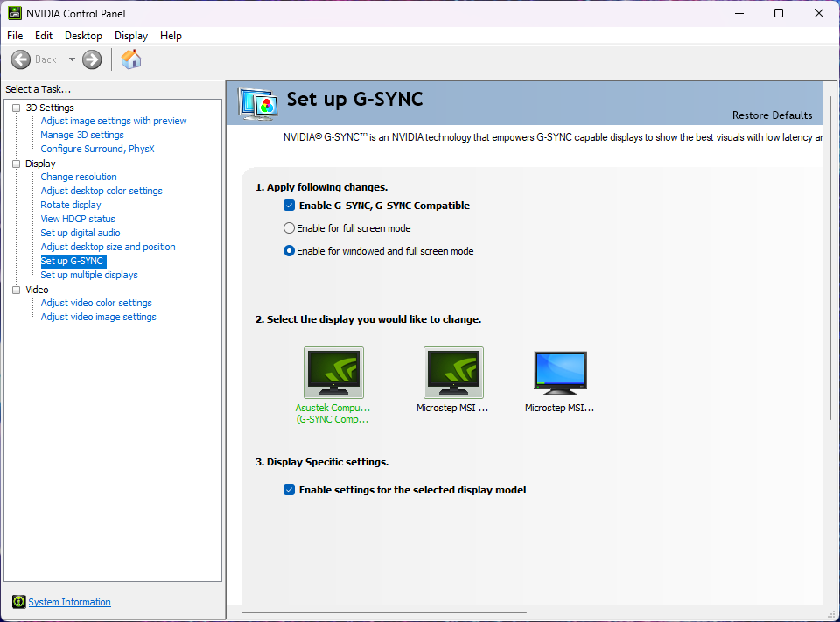Collapse the Video tree node

17,290
